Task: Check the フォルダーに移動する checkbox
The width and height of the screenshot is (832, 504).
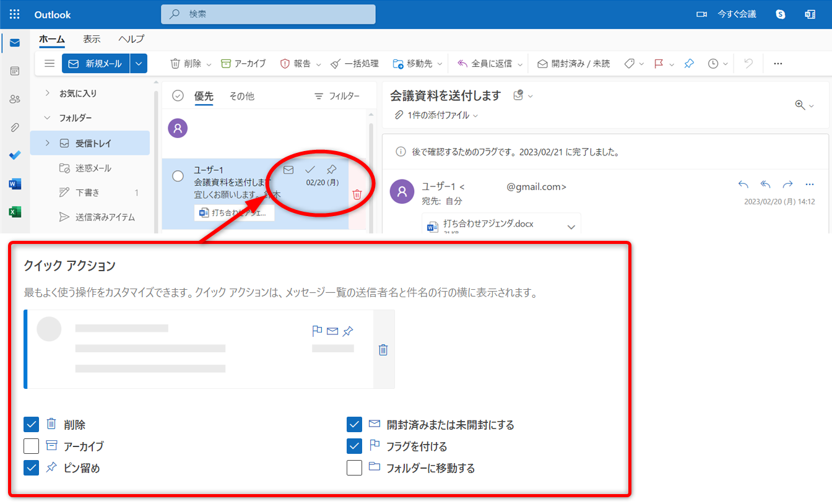Action: [355, 468]
